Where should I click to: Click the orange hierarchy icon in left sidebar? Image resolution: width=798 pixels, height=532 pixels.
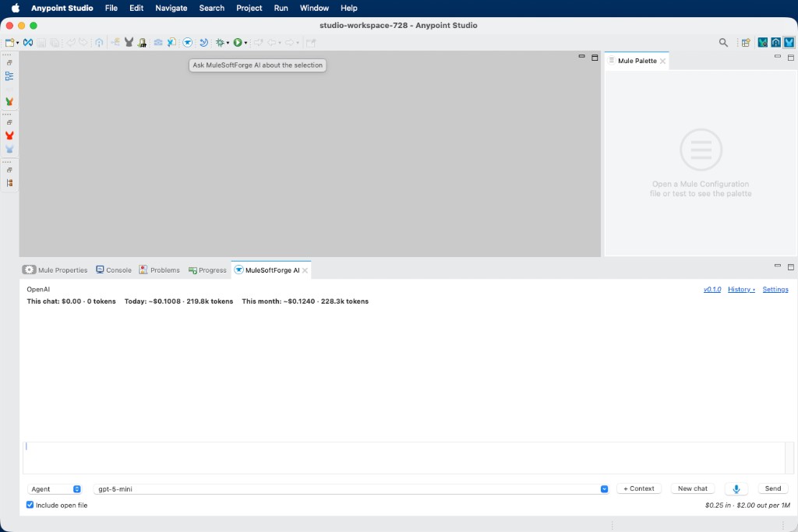pos(9,183)
